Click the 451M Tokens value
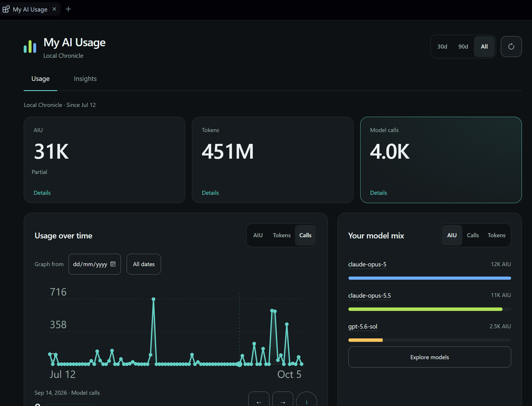The image size is (532, 406). [x=228, y=151]
